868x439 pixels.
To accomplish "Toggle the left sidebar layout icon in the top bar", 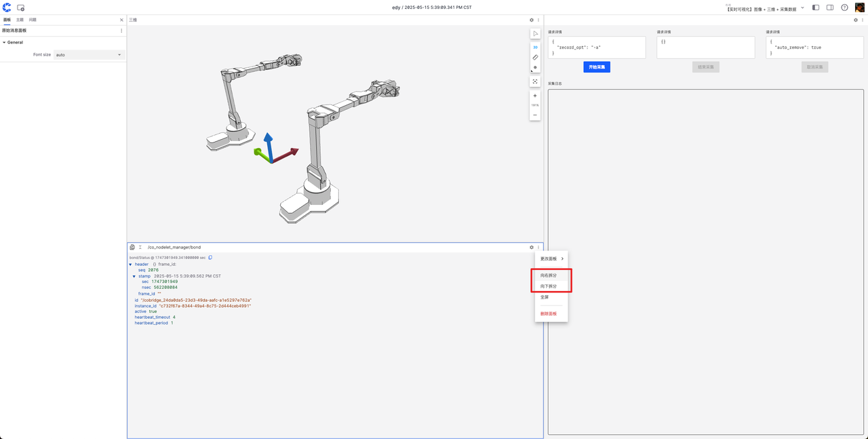I will pos(815,7).
